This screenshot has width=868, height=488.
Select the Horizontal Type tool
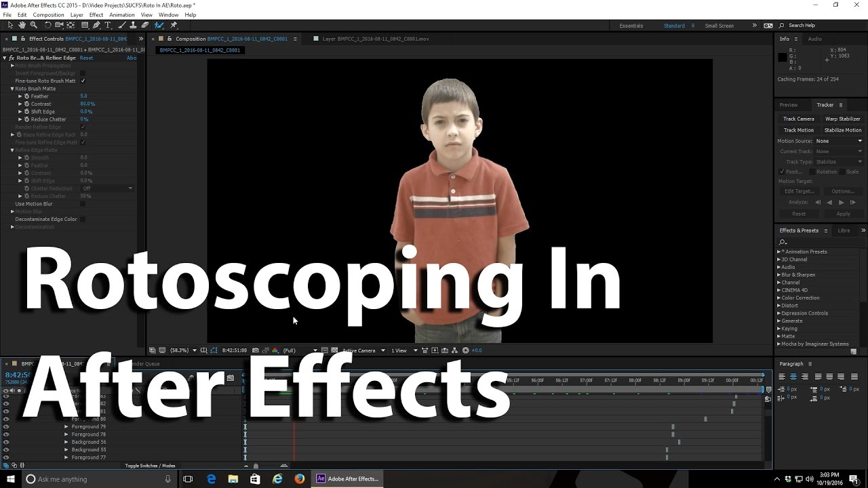coord(108,25)
